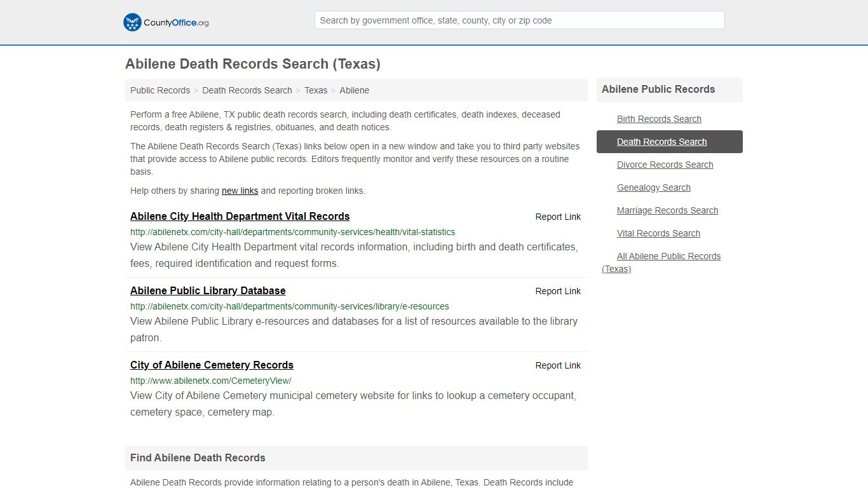This screenshot has height=488, width=868.
Task: Visit the vital-statistics URL link
Action: tap(292, 232)
